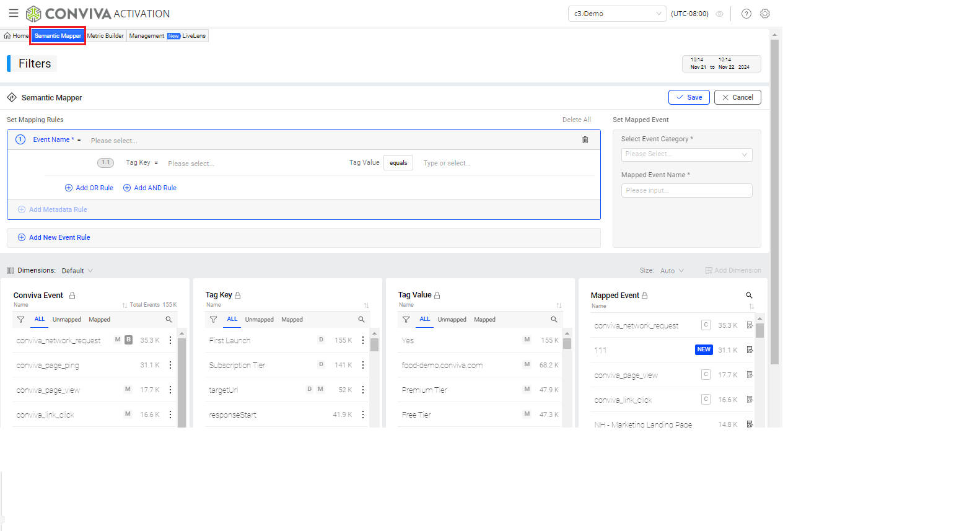Click the Save button
The image size is (980, 531).
(x=689, y=97)
